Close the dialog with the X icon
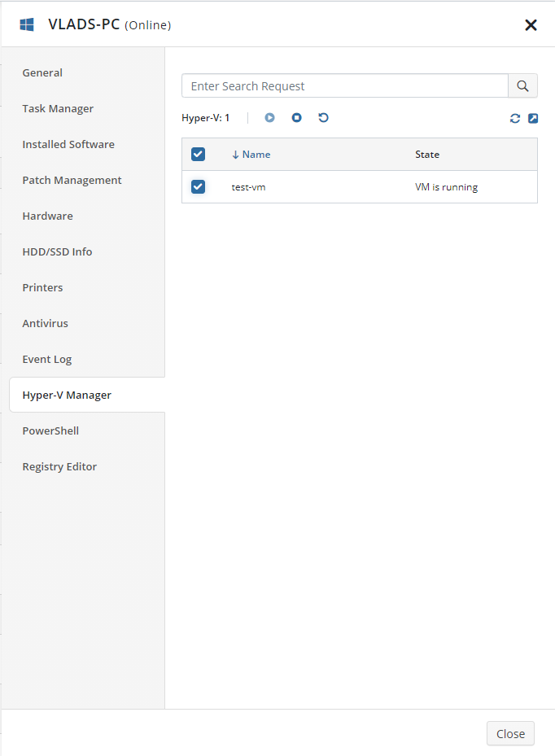This screenshot has height=756, width=555. [531, 25]
